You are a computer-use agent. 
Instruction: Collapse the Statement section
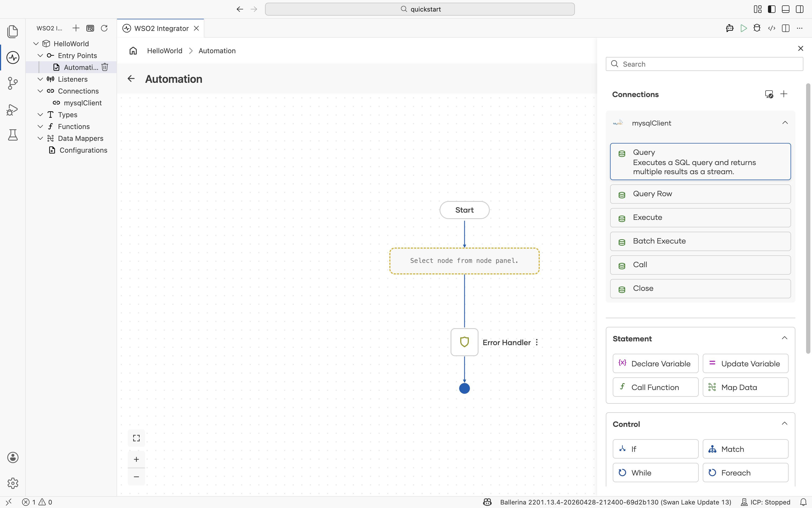click(785, 338)
